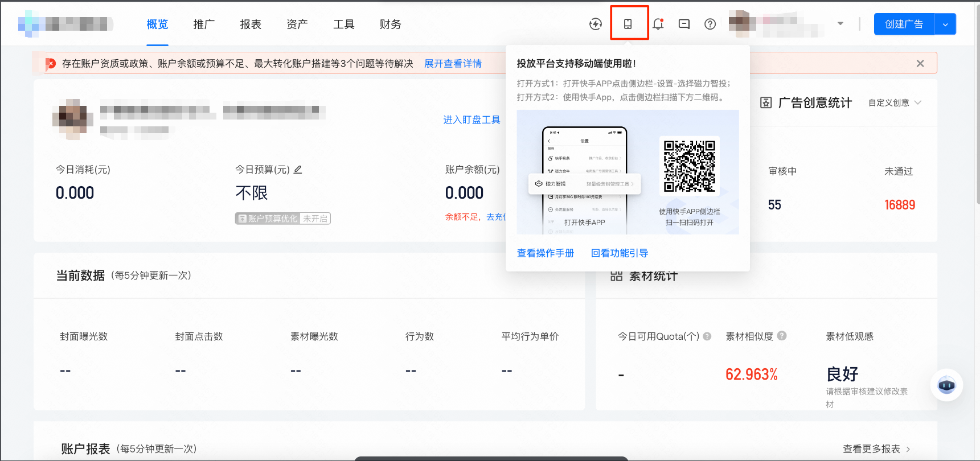The width and height of the screenshot is (980, 461).
Task: Open 工具 menu
Action: click(344, 24)
